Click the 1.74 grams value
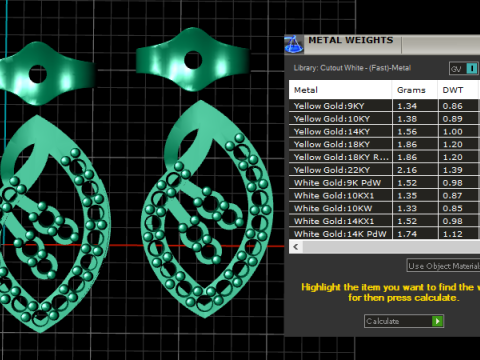This screenshot has width=480, height=360. tap(407, 234)
